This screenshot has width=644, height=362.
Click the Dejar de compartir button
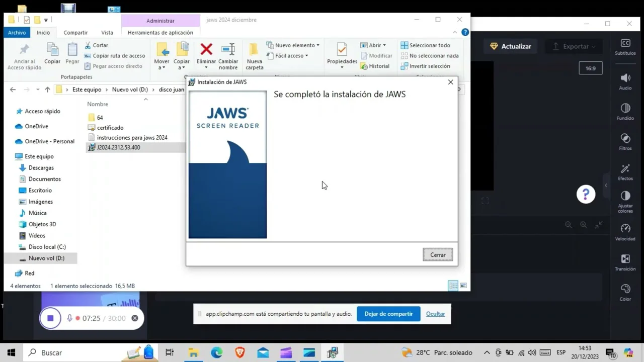point(388,314)
